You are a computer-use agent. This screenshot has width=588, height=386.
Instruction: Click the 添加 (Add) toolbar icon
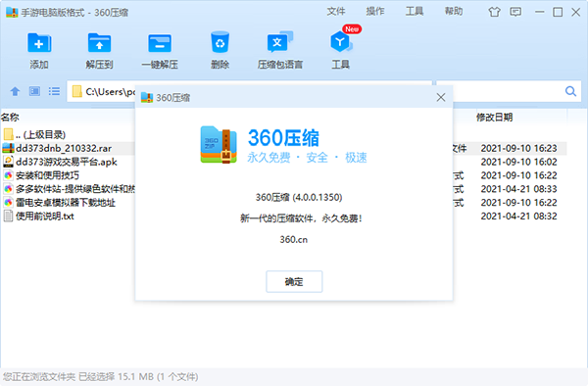[x=39, y=43]
